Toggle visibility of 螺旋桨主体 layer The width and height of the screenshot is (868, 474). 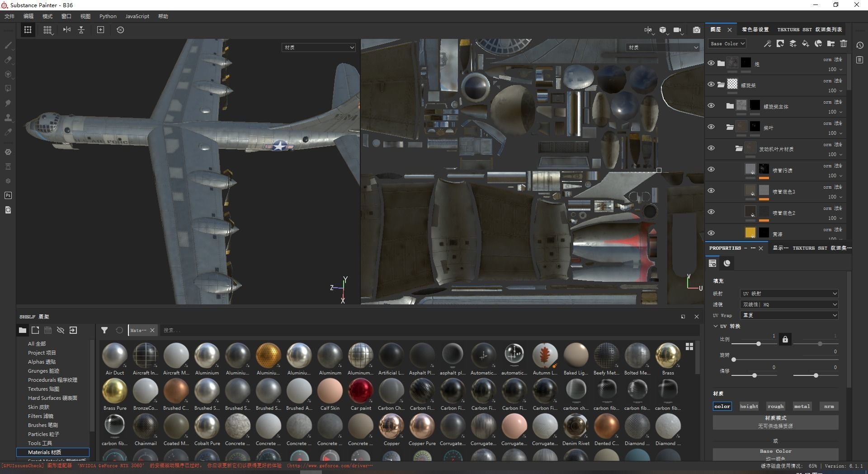tap(711, 106)
